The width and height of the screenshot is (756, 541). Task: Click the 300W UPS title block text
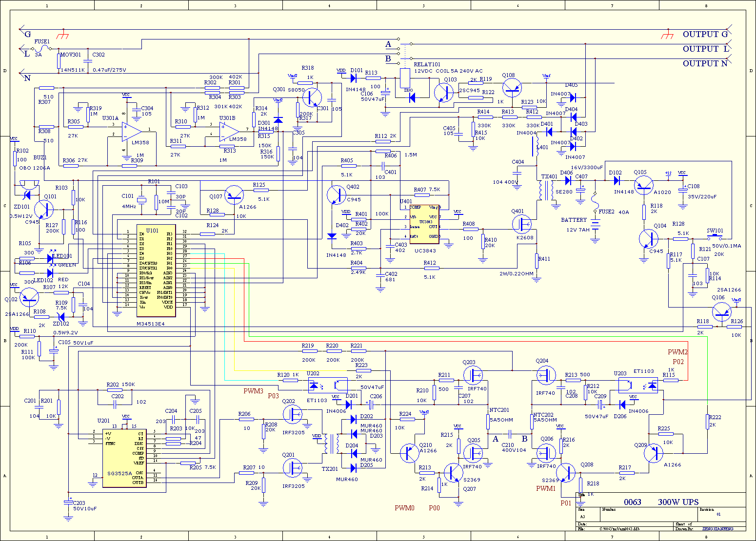point(678,502)
